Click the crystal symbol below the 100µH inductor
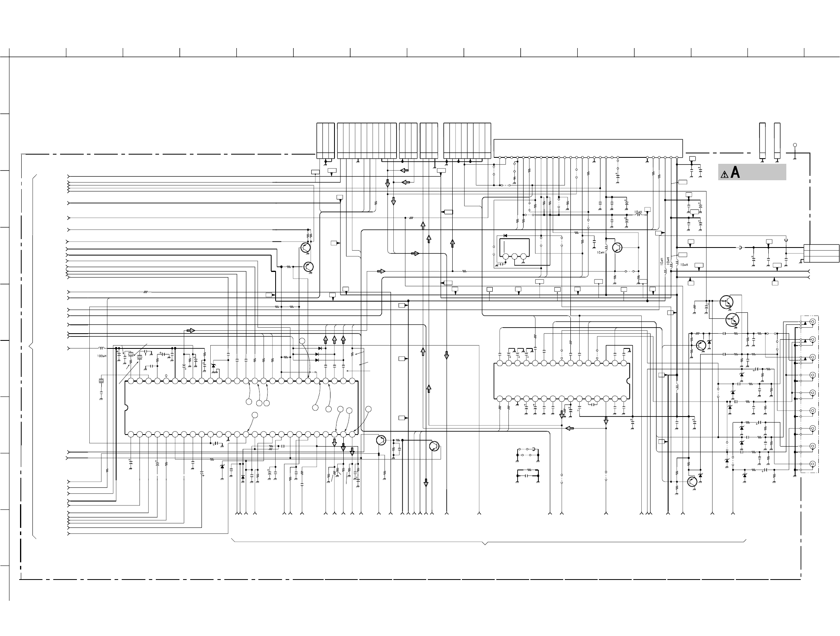Image resolution: width=840 pixels, height=636 pixels. pyautogui.click(x=101, y=380)
